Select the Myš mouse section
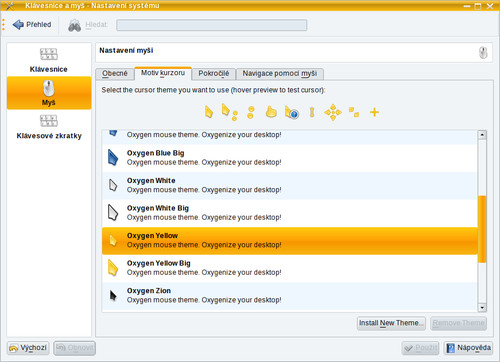The height and width of the screenshot is (362, 500). [49, 93]
